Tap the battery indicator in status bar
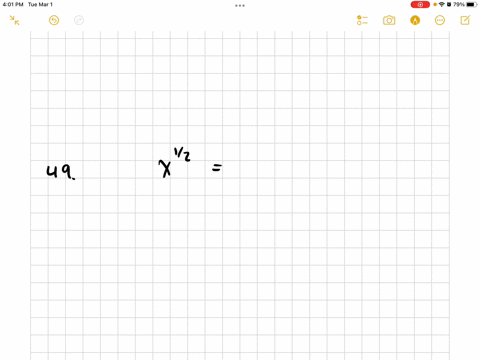Viewport: 480px width, 360px height. pos(465,5)
